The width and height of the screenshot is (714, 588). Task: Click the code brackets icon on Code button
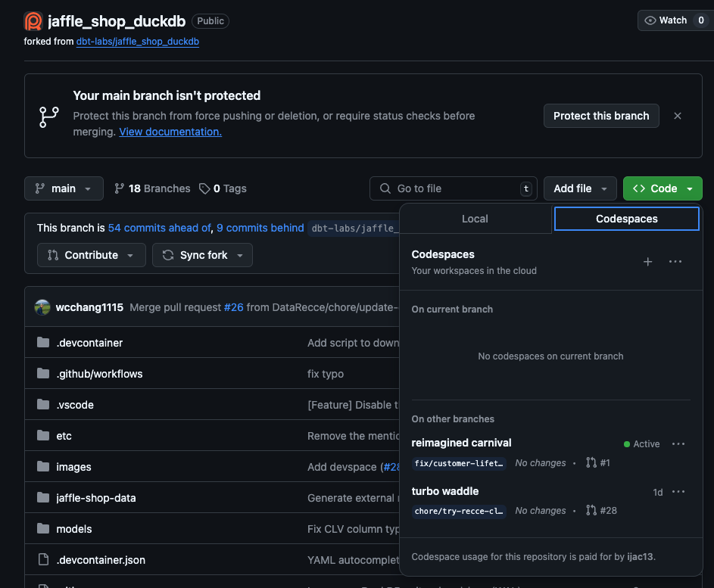pos(639,188)
